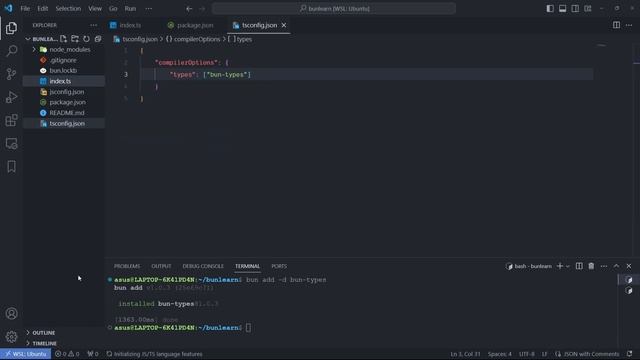Collapse all folders in Explorer
The width and height of the screenshot is (640, 360).
[x=98, y=39]
